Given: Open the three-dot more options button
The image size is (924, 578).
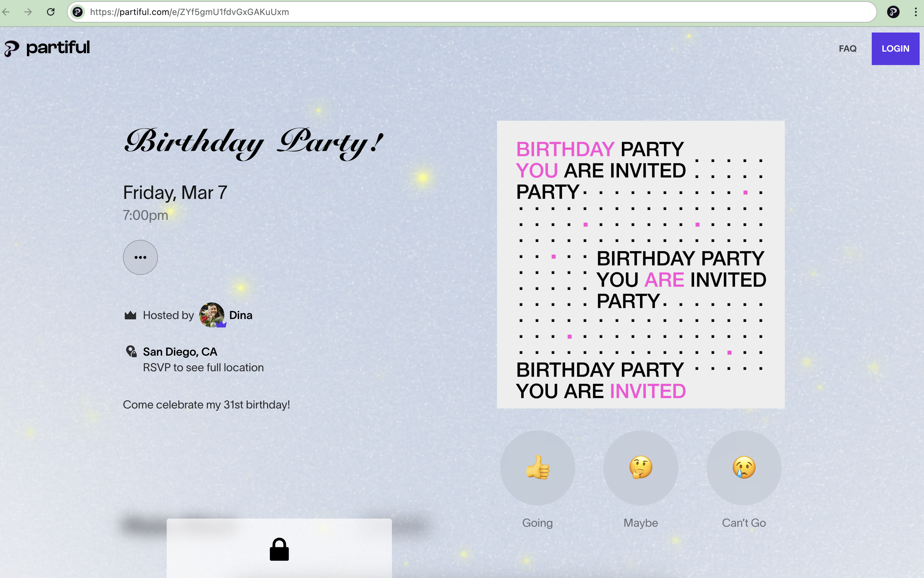Looking at the screenshot, I should [x=140, y=257].
